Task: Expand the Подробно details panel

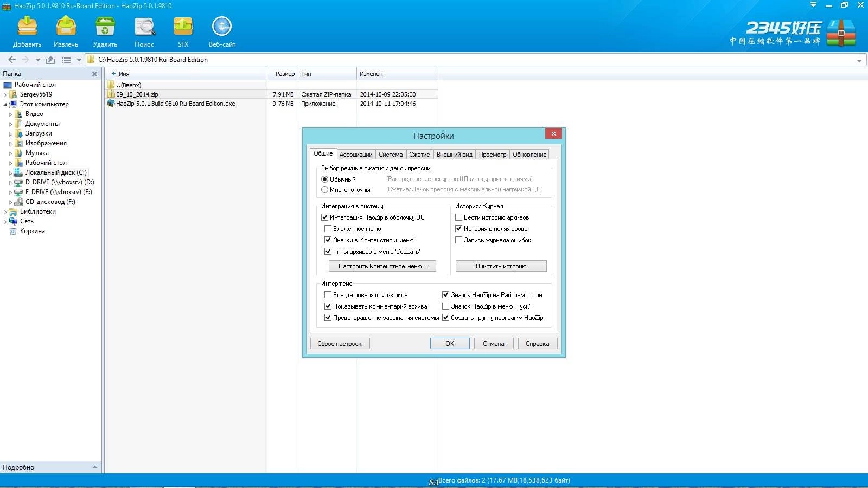Action: click(95, 467)
